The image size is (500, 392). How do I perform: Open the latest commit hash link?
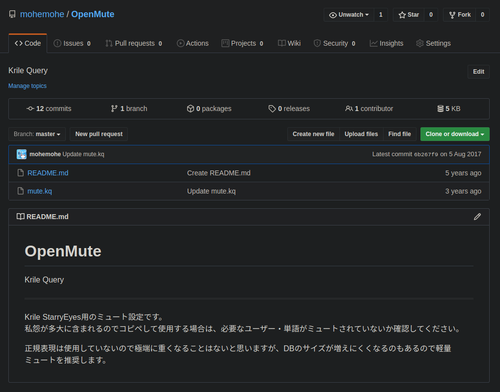(x=426, y=154)
